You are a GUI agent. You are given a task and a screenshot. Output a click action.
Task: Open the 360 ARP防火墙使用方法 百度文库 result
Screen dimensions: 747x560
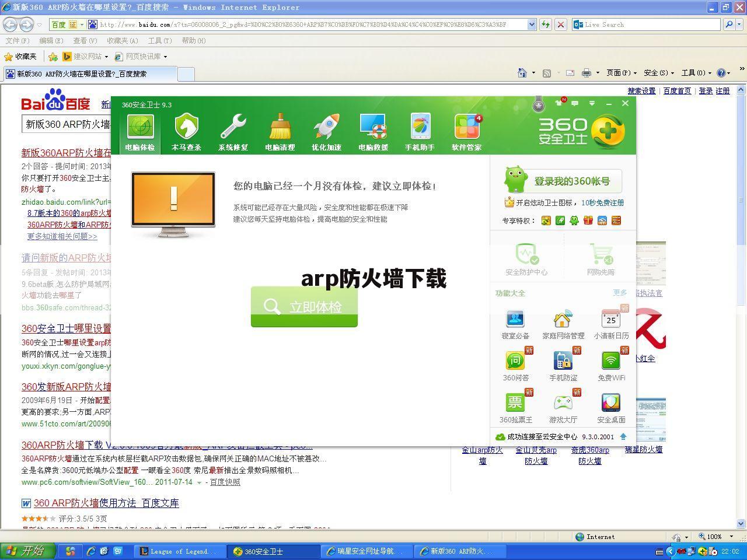tap(106, 503)
